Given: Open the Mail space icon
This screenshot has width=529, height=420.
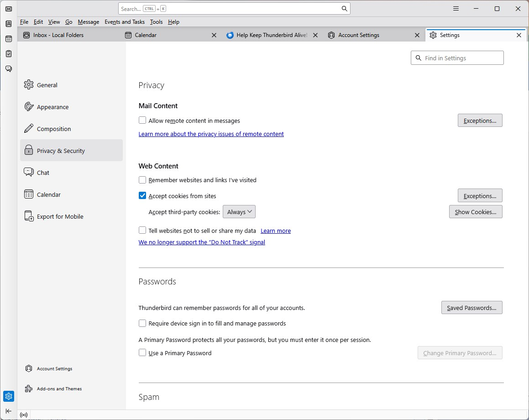Looking at the screenshot, I should tap(9, 9).
